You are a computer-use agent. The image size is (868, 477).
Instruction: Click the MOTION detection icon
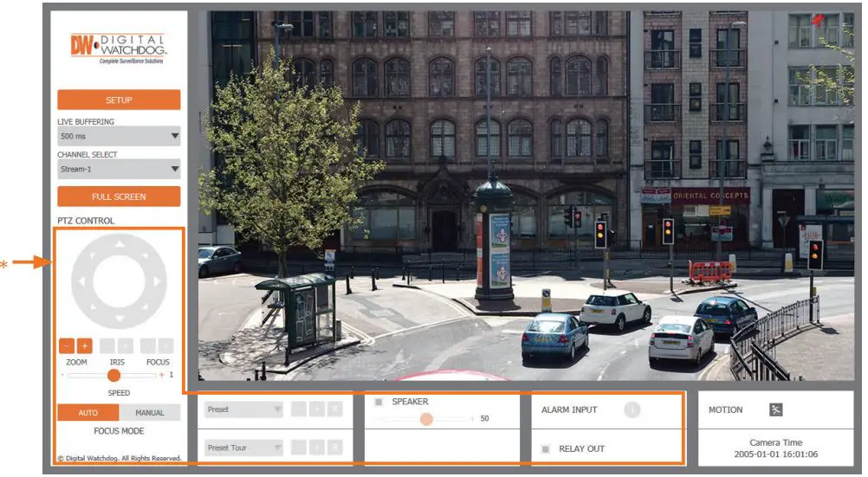tap(776, 409)
